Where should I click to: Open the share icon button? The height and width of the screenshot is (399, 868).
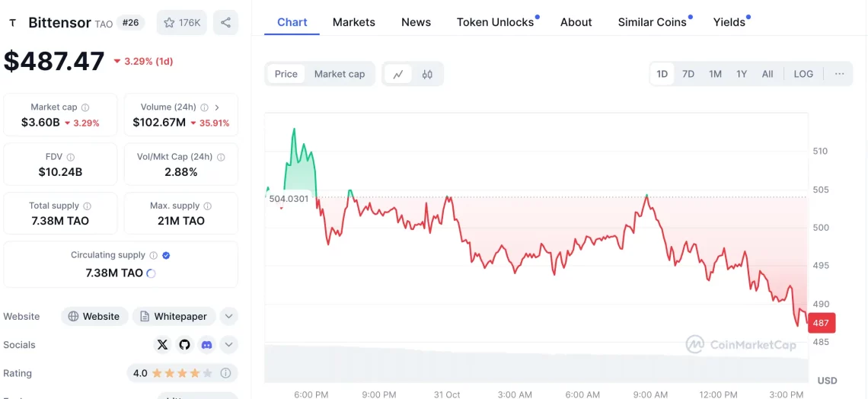225,23
